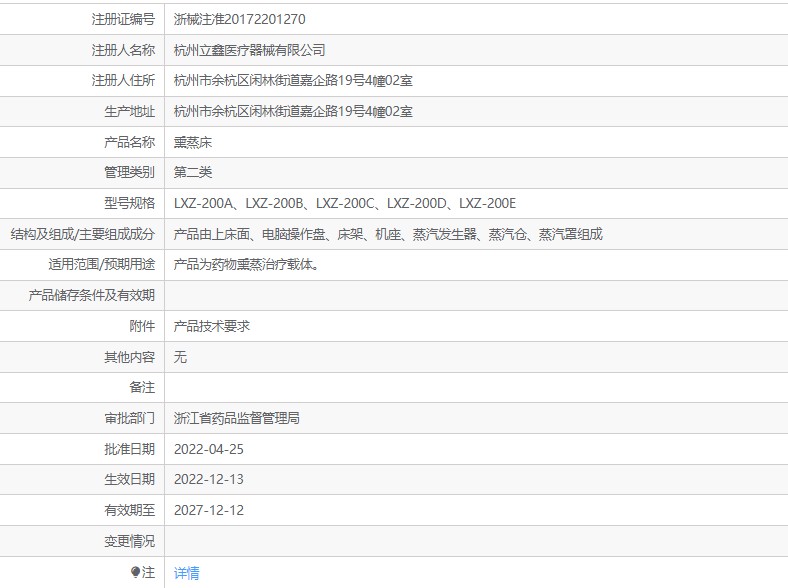Click the 变更情况 label

(130, 541)
